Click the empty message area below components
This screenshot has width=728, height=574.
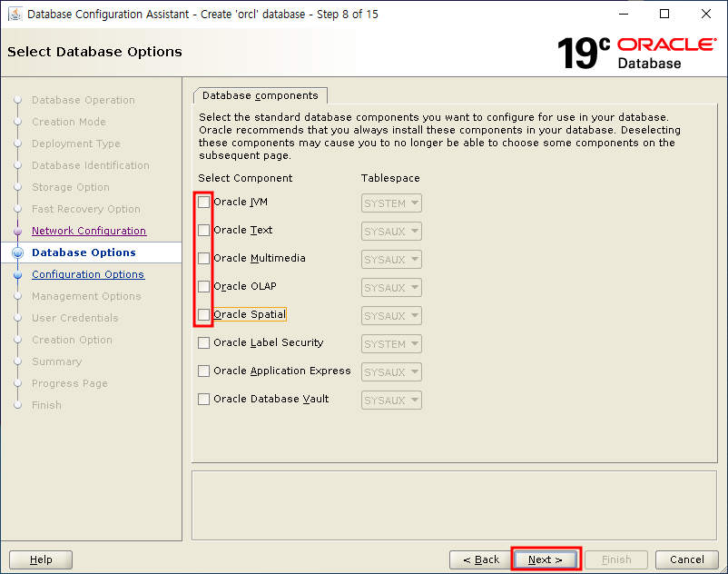[455, 506]
